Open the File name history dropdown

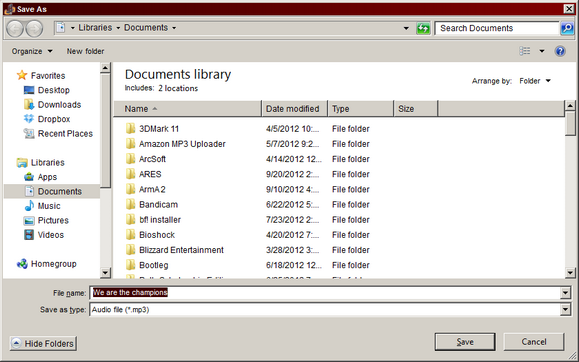[565, 293]
